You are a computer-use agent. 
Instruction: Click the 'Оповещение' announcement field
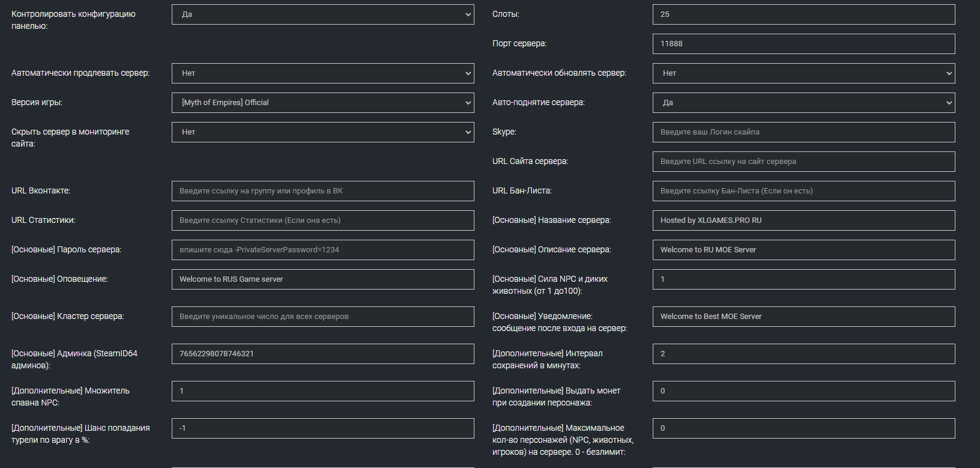322,279
